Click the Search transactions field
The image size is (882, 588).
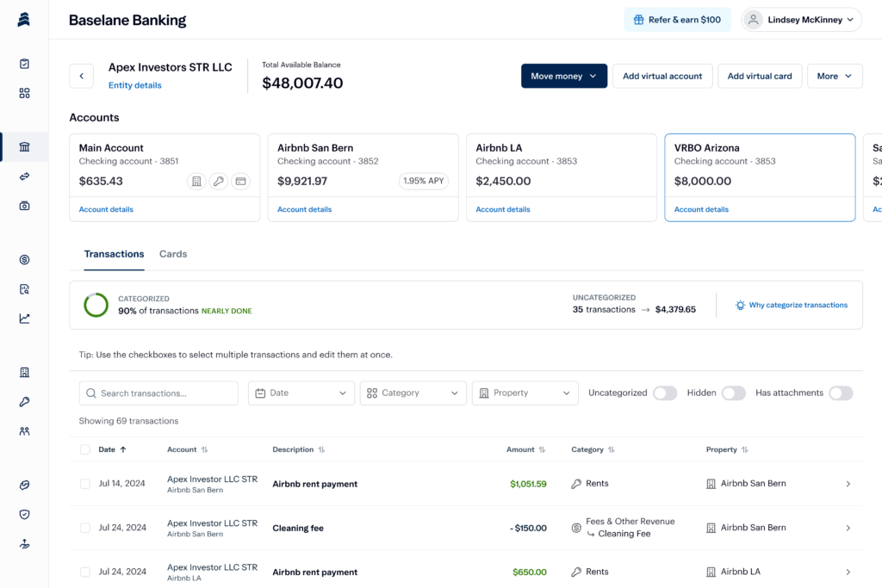tap(158, 393)
